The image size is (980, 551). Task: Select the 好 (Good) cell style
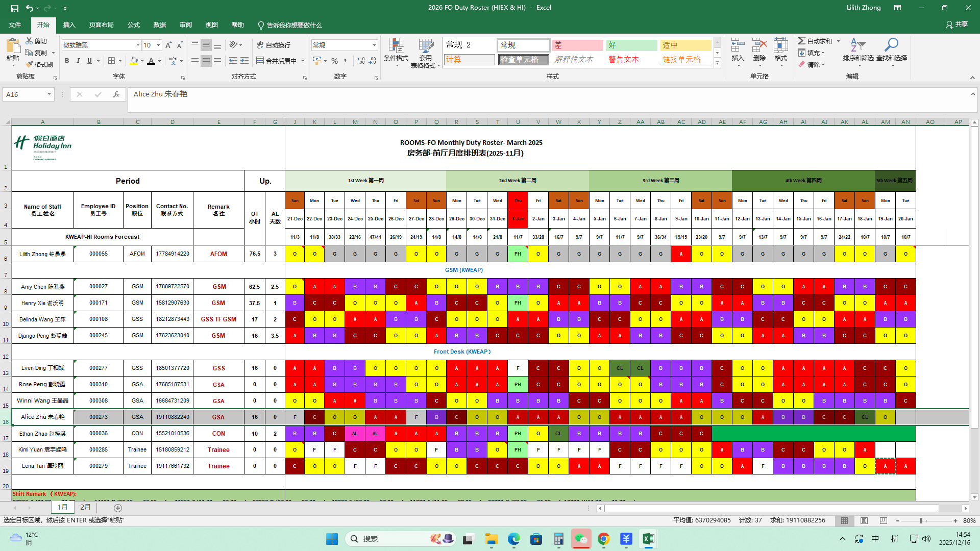[631, 45]
